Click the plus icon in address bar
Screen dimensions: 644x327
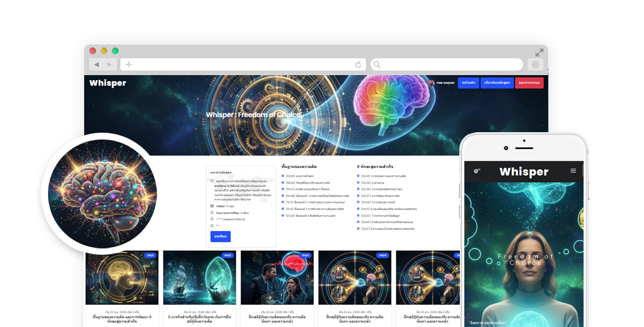coord(129,64)
